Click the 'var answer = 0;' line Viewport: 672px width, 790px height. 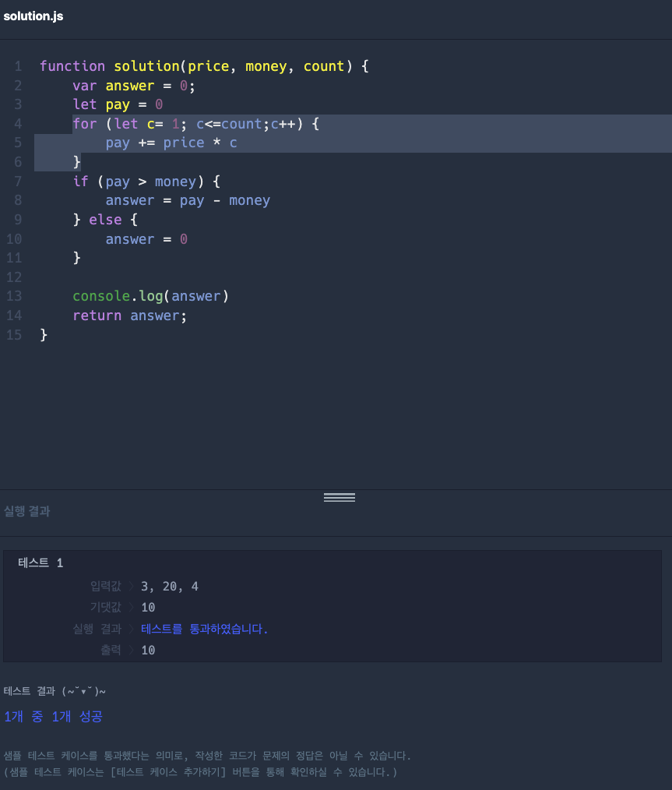click(133, 86)
